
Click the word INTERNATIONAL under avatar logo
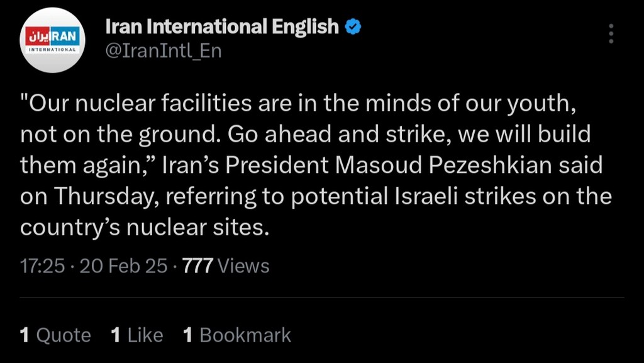click(52, 49)
